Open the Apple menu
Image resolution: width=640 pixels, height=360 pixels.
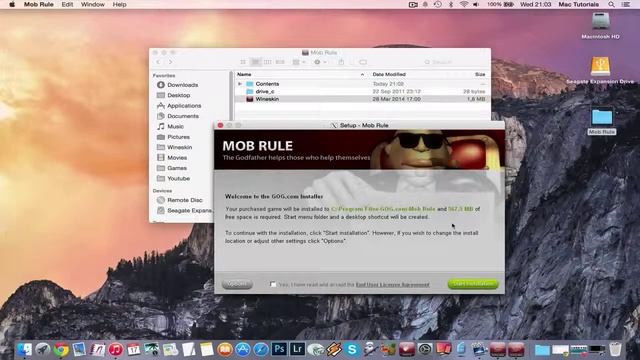click(12, 4)
